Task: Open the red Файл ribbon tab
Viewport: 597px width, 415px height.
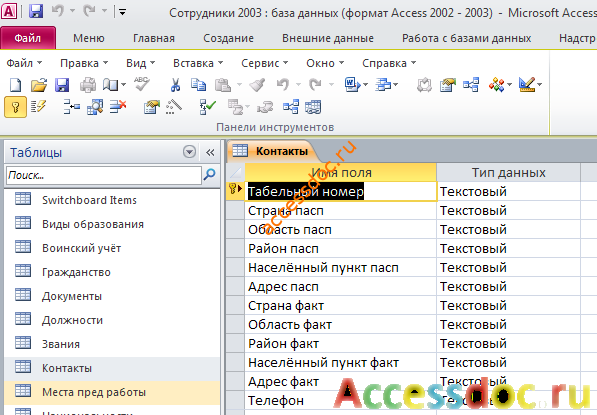Action: [28, 38]
